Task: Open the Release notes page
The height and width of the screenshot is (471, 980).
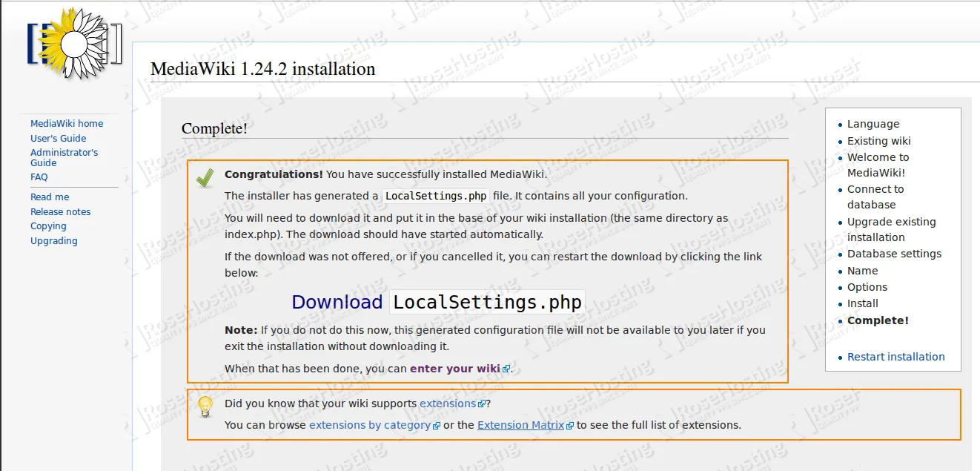Action: pos(60,211)
